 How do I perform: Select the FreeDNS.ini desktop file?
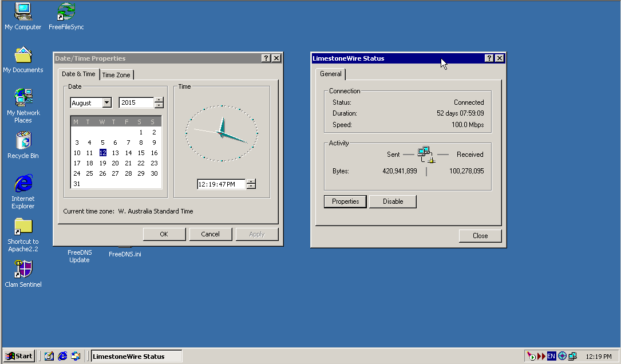(x=125, y=254)
